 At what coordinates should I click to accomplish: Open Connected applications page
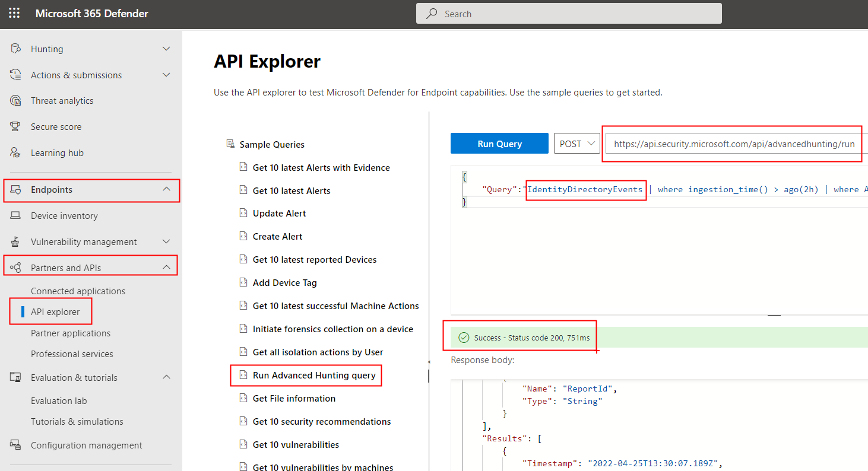tap(78, 291)
